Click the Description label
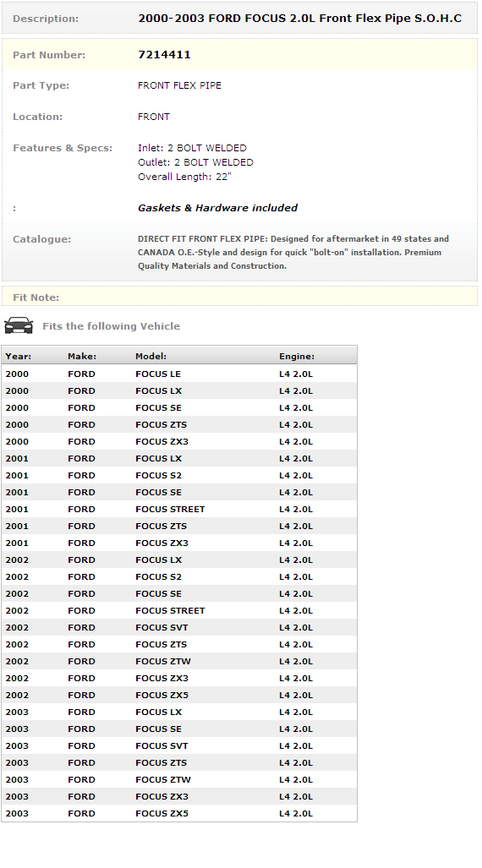 click(46, 19)
